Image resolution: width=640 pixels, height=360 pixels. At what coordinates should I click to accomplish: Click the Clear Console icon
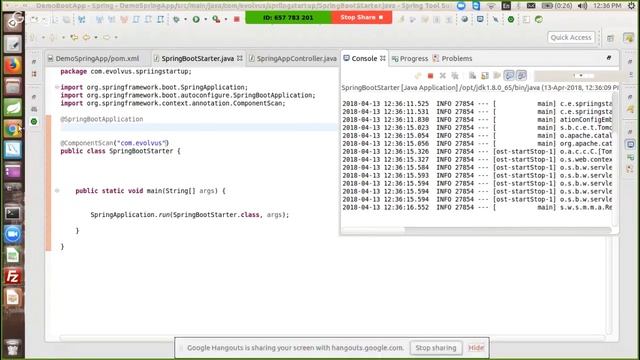pyautogui.click(x=472, y=76)
